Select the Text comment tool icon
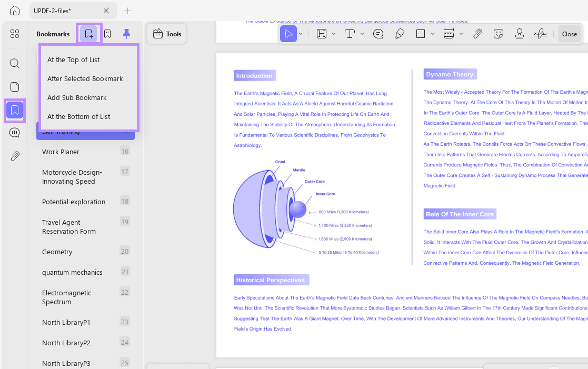 (350, 34)
